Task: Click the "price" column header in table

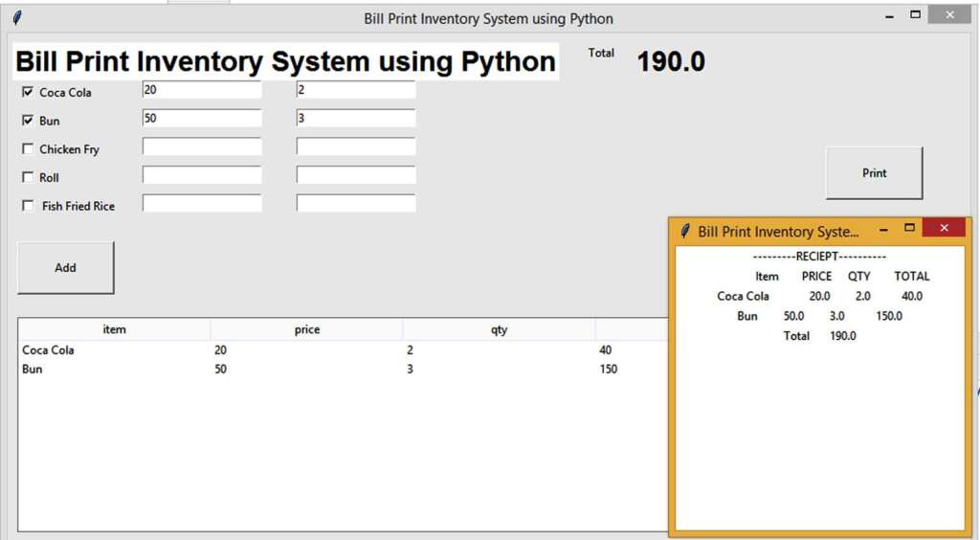Action: point(306,329)
